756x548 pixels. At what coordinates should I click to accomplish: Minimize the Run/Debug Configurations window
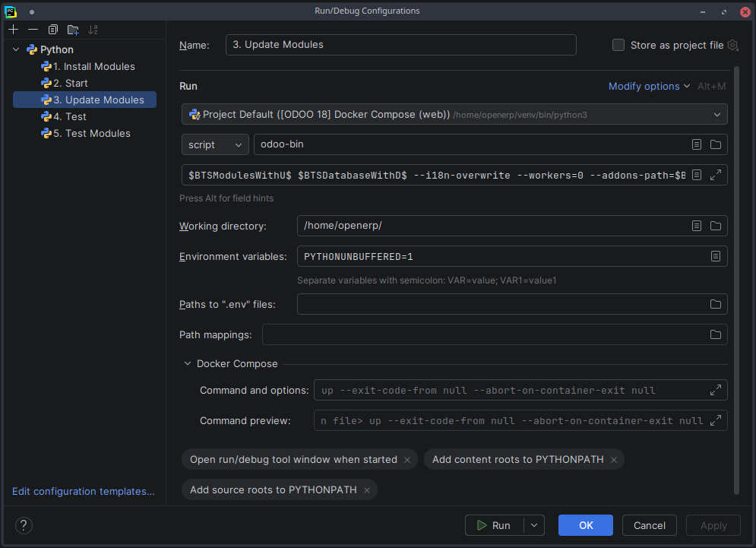point(703,11)
